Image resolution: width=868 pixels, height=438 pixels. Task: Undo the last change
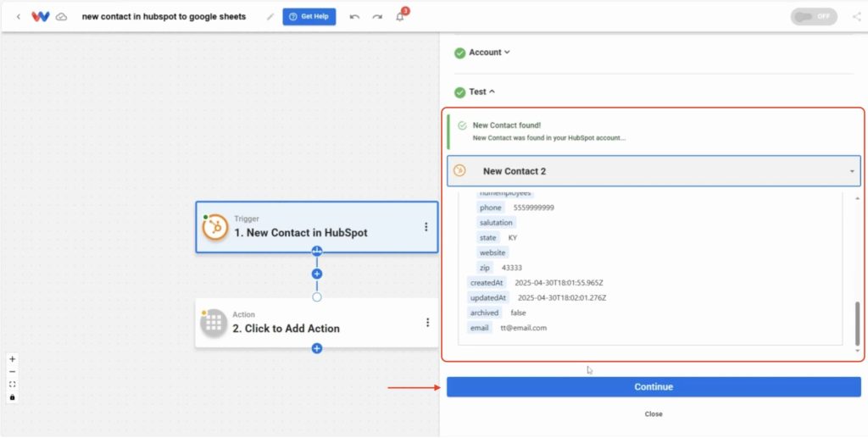(355, 17)
